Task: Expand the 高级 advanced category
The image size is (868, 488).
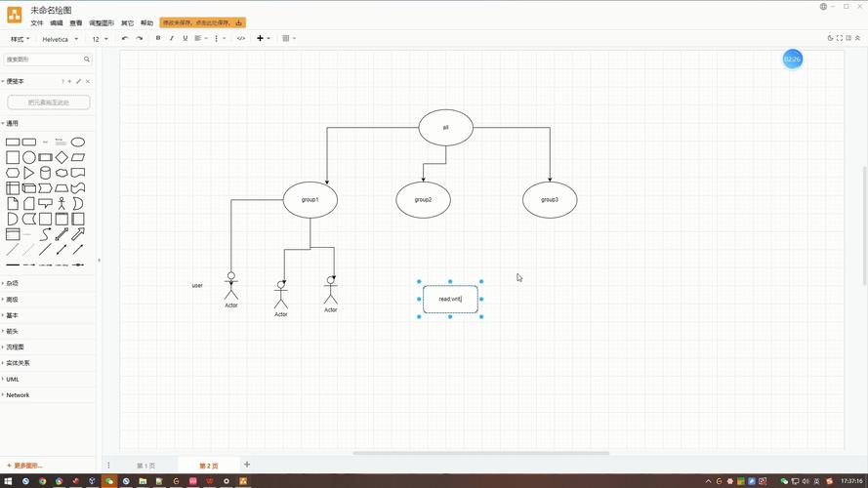Action: 11,300
